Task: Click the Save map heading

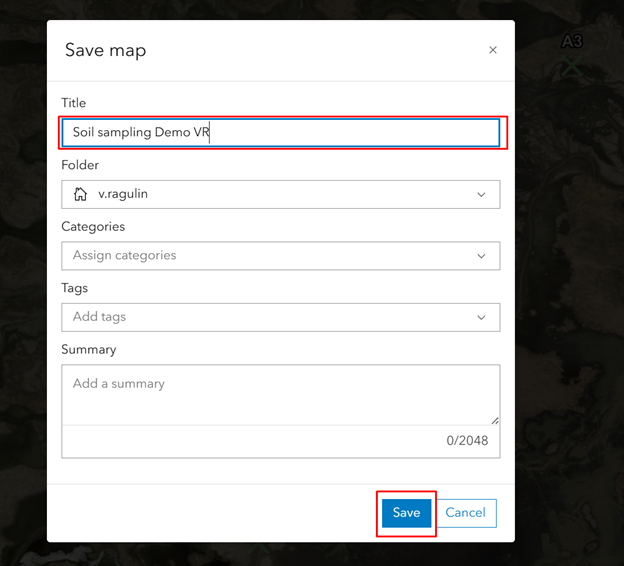Action: tap(105, 51)
